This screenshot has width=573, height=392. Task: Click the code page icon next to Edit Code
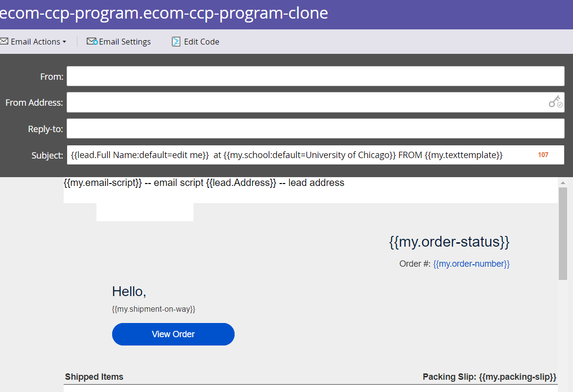click(x=175, y=42)
